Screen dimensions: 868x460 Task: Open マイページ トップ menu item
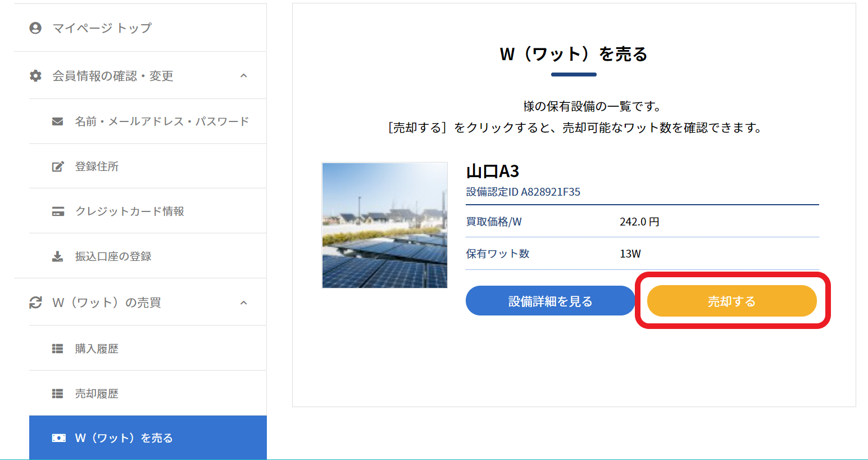point(102,28)
